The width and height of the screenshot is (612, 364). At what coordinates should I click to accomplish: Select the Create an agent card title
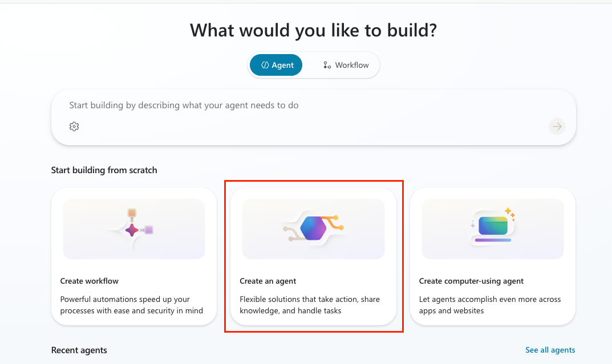[268, 281]
